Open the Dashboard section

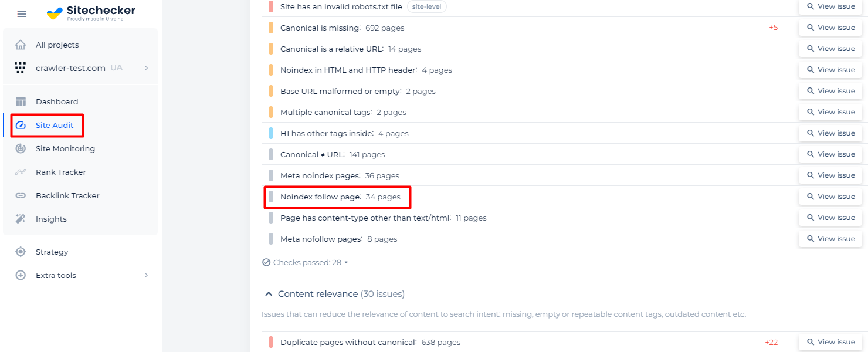57,101
